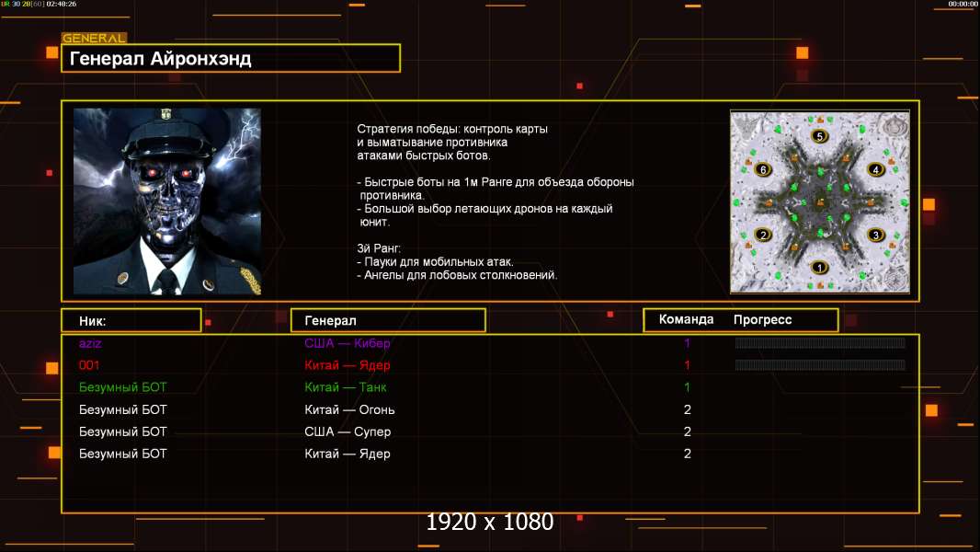Click the loading progress bar for player 001

point(820,365)
